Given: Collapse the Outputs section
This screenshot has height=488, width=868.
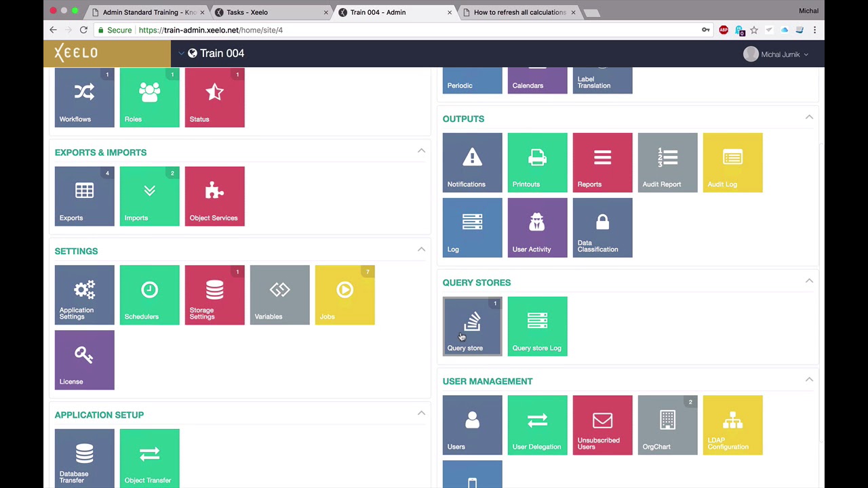Looking at the screenshot, I should pos(809,117).
